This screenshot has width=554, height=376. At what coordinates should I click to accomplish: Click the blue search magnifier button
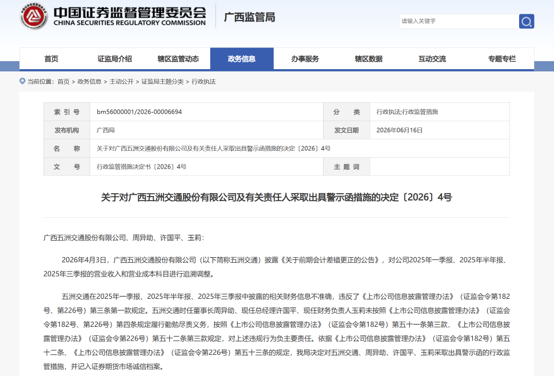[x=526, y=21]
